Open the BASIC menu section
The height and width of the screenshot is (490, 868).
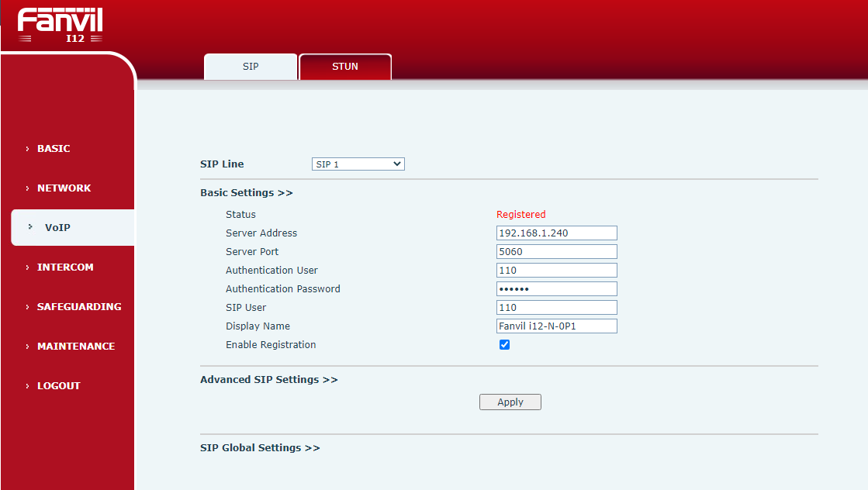(54, 149)
